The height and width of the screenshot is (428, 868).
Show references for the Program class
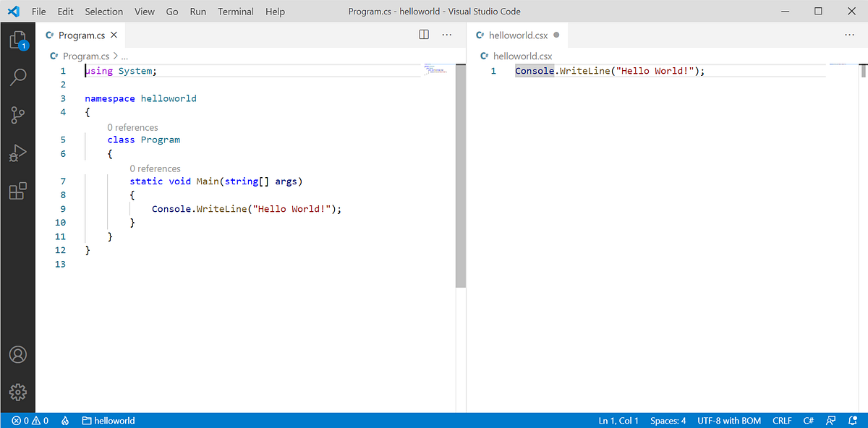coord(132,127)
